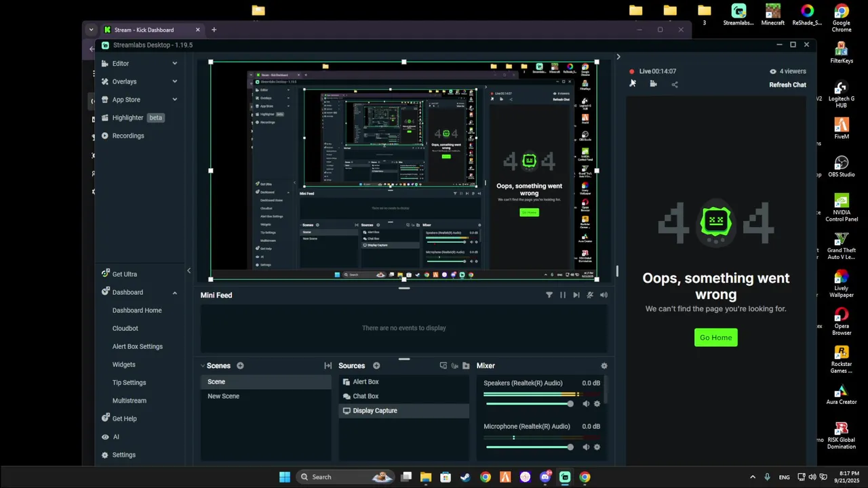Open Windows Start menu

[285, 477]
